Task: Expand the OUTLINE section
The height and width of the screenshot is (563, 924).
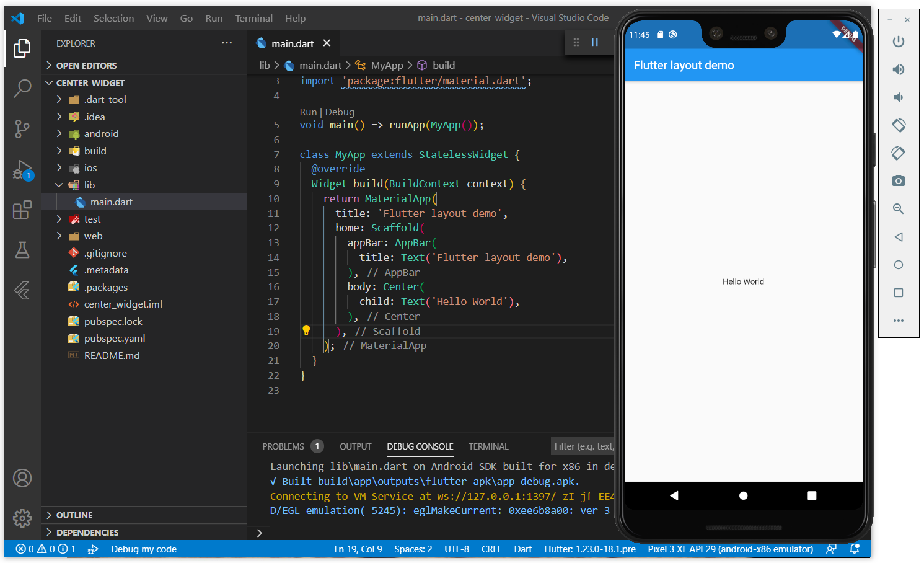Action: click(x=144, y=515)
